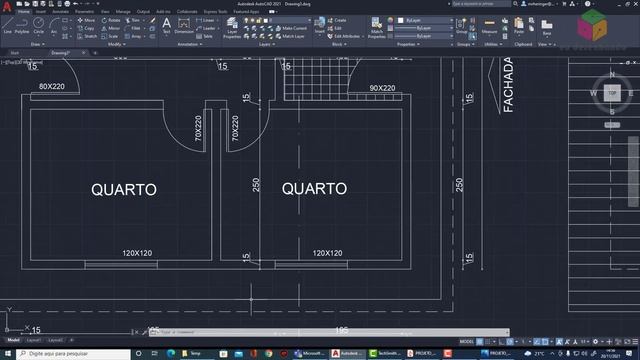
Task: Open the Parametric ribbon tab
Action: (84, 11)
